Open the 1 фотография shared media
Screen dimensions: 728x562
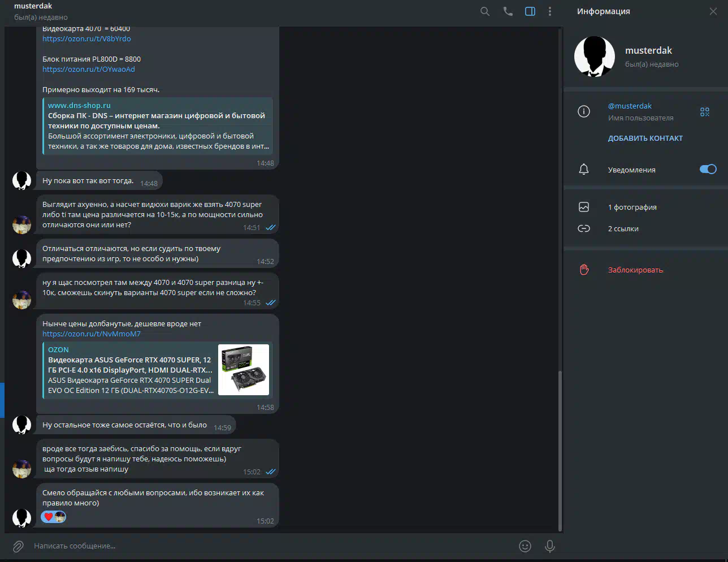click(632, 207)
